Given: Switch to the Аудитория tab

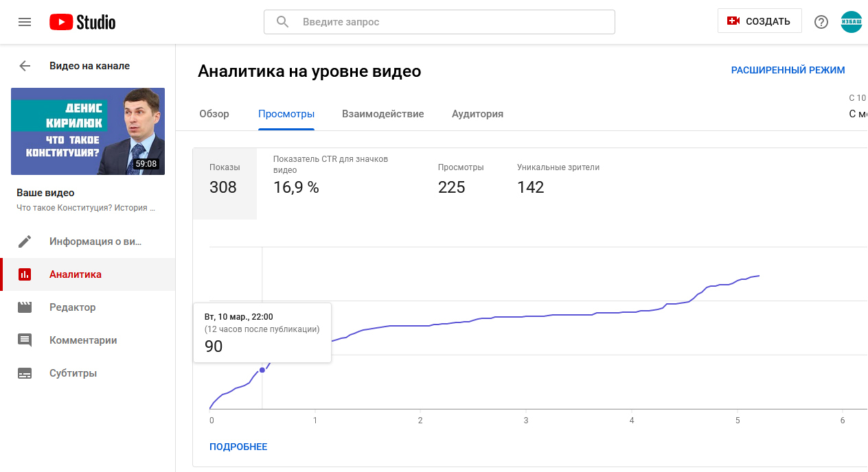Looking at the screenshot, I should [x=477, y=114].
